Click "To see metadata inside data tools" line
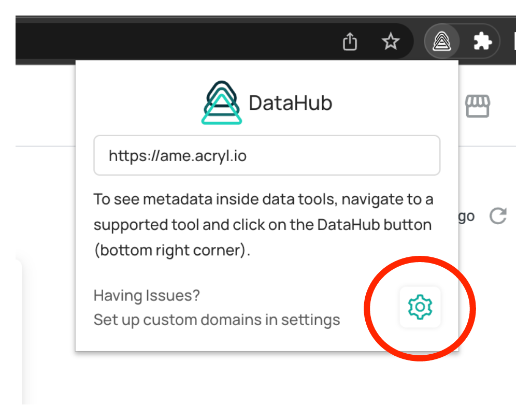Image resolution: width=531 pixels, height=420 pixels. [263, 199]
